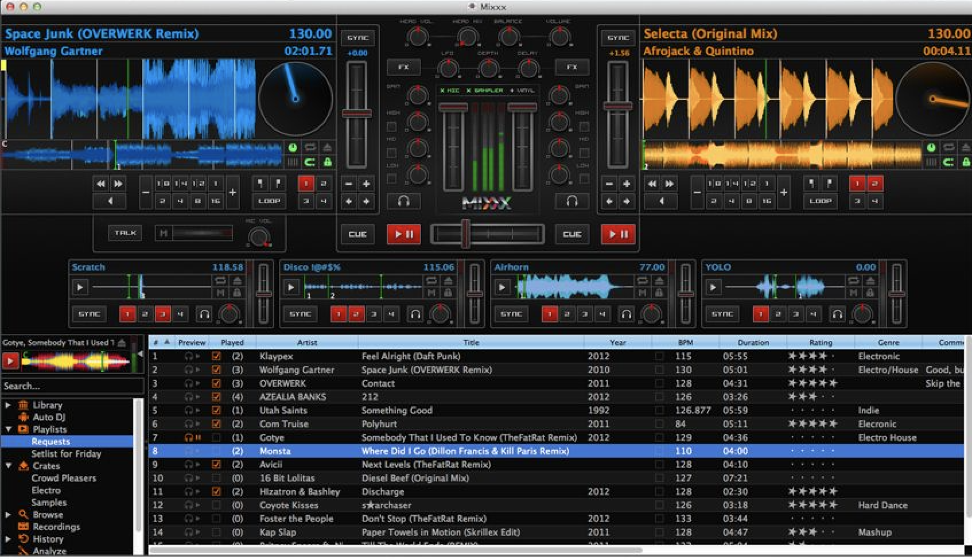Viewport: 972px width, 560px height.
Task: Play the Scratch sampler
Action: [x=80, y=287]
